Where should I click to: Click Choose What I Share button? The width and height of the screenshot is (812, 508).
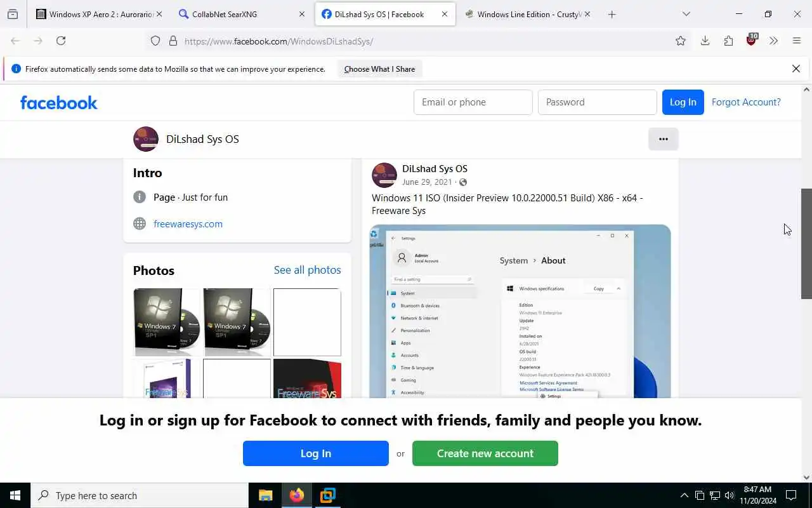pyautogui.click(x=379, y=69)
